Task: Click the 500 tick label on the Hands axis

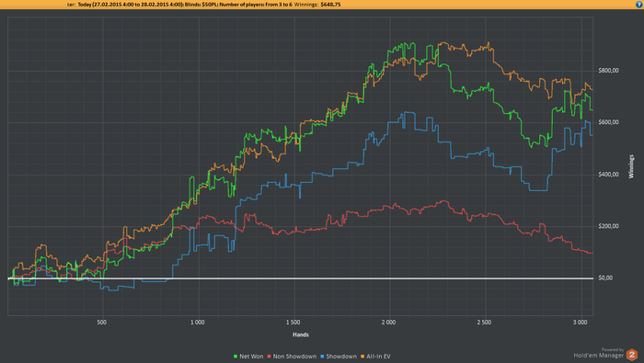Action: point(102,323)
